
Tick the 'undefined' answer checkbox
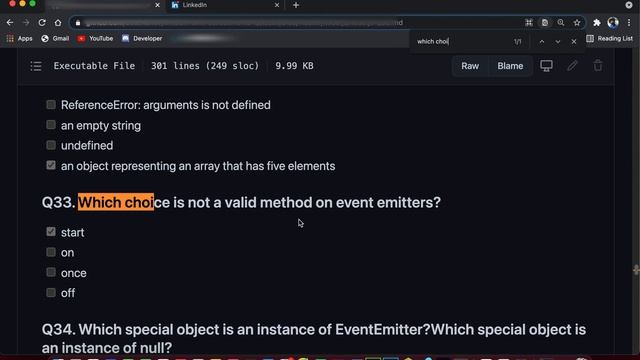tap(51, 145)
